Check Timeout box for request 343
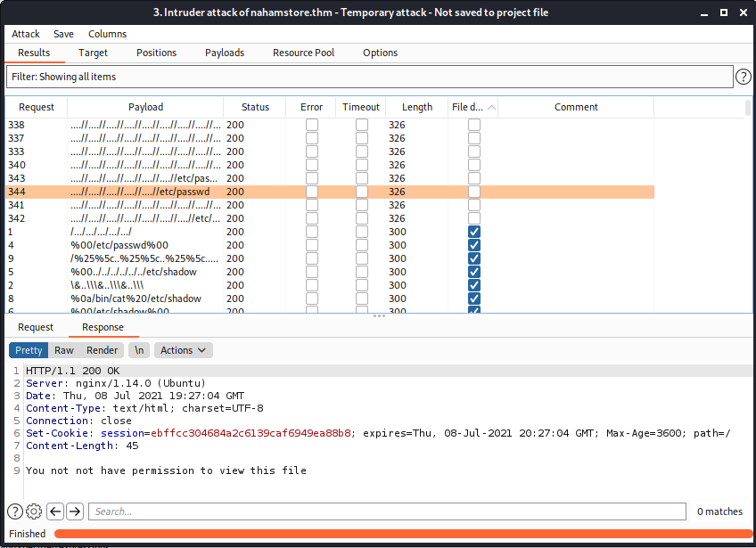The width and height of the screenshot is (756, 548). coord(362,178)
